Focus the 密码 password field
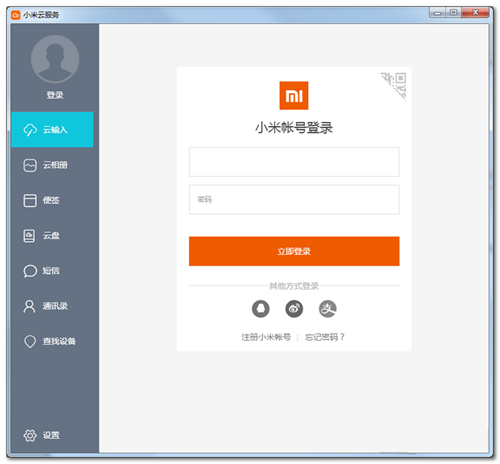The height and width of the screenshot is (464, 500). click(294, 200)
